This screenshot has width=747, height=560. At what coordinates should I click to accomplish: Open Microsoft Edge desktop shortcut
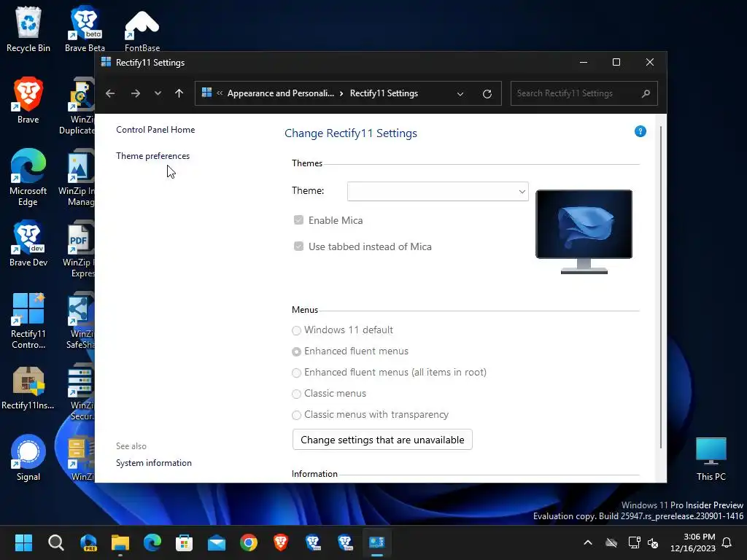coord(28,177)
